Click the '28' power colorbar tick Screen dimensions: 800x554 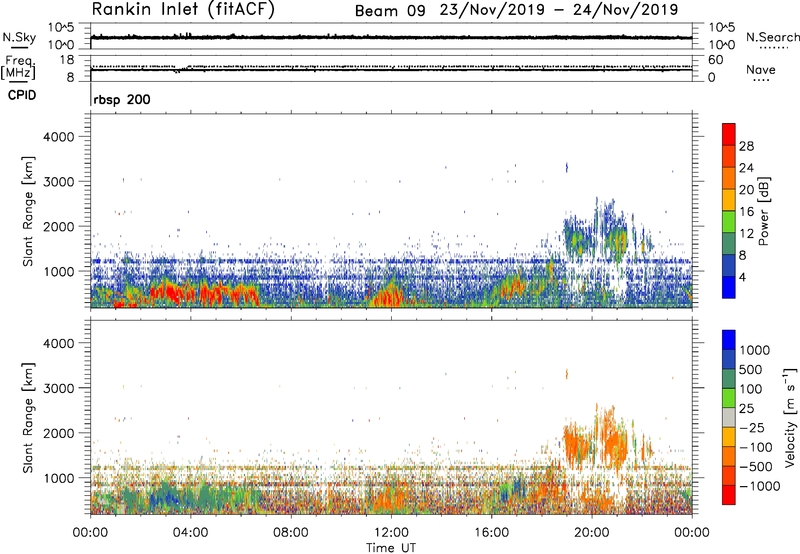746,146
